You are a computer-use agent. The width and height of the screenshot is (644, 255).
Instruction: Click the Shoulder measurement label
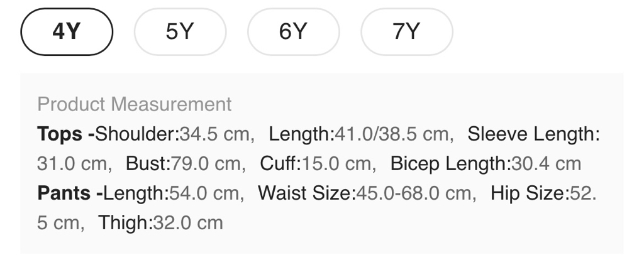point(137,134)
